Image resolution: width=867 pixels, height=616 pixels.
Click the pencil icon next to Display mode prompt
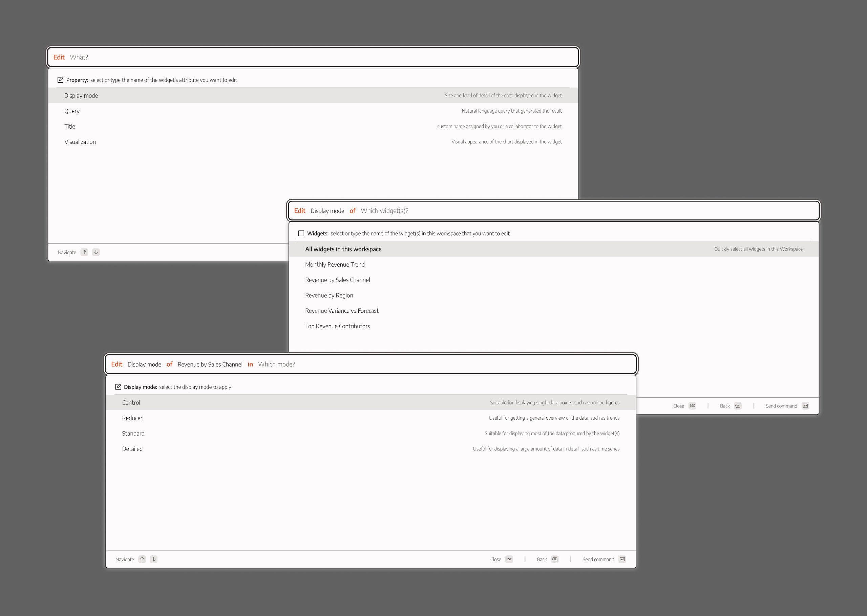point(119,387)
